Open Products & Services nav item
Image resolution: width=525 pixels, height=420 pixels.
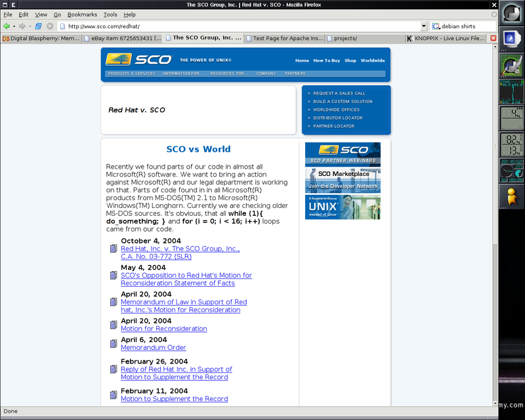click(x=132, y=73)
